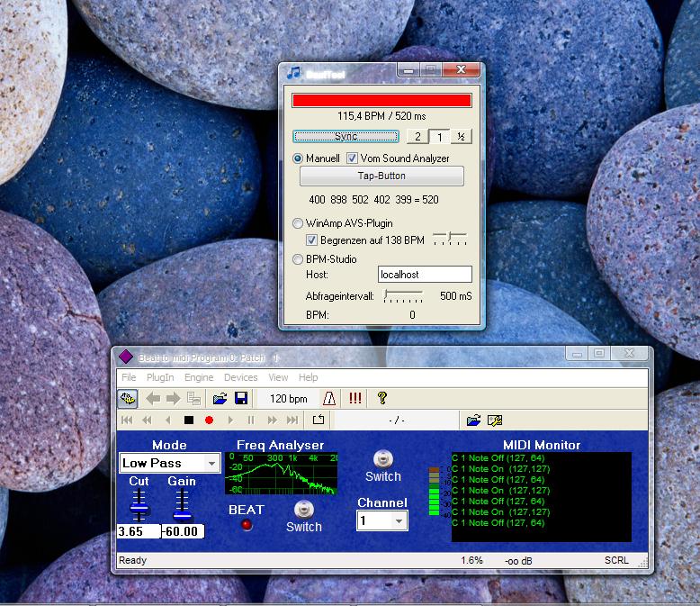Click the red panic exclamation marks icon

355,398
